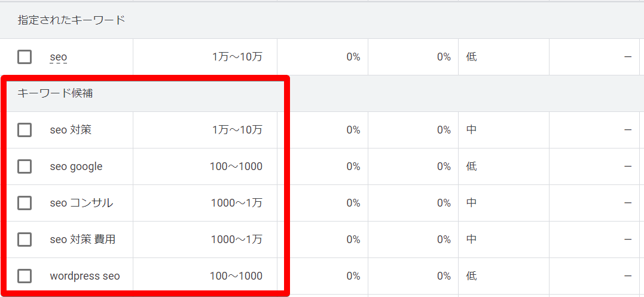The height and width of the screenshot is (297, 644).
Task: Choose the wordpress seo keyword text
Action: pos(85,276)
